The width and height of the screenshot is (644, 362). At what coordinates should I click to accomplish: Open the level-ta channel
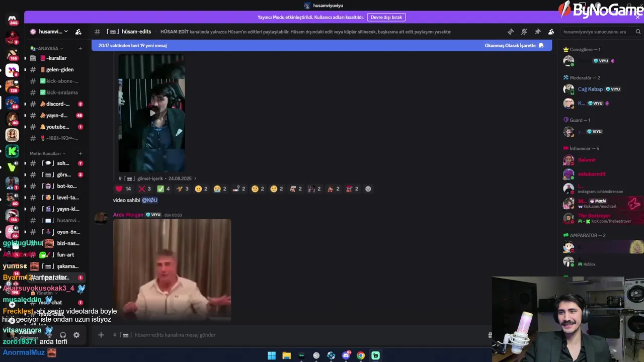pyautogui.click(x=56, y=198)
